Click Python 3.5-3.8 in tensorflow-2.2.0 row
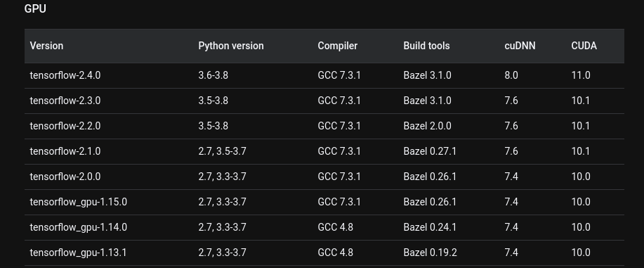The image size is (644, 268). click(213, 126)
